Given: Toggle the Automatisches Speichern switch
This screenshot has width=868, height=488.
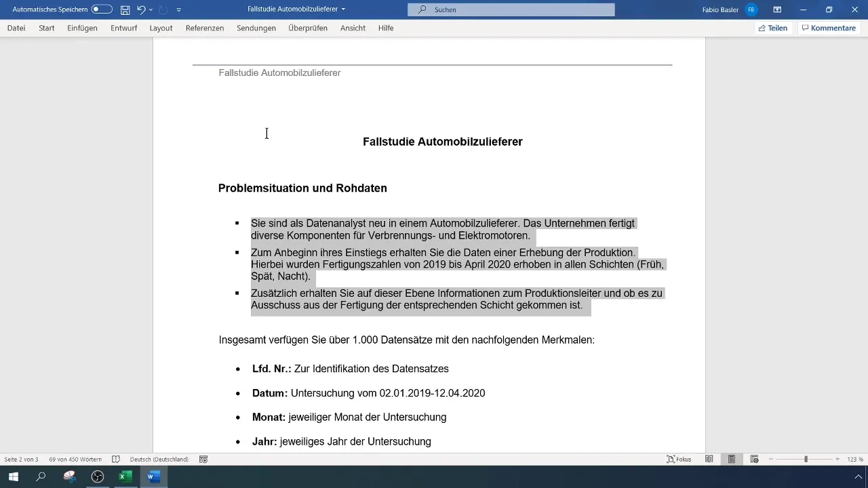Looking at the screenshot, I should click(102, 9).
